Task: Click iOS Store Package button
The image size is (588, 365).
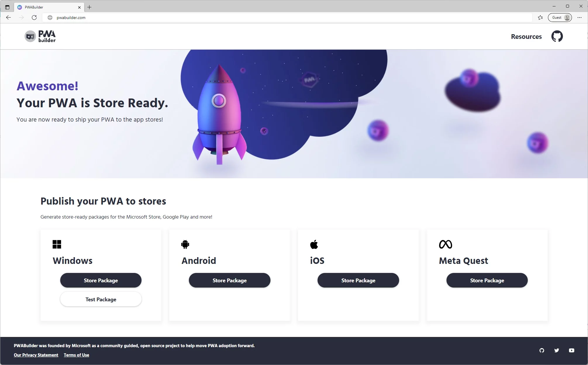Action: [358, 280]
